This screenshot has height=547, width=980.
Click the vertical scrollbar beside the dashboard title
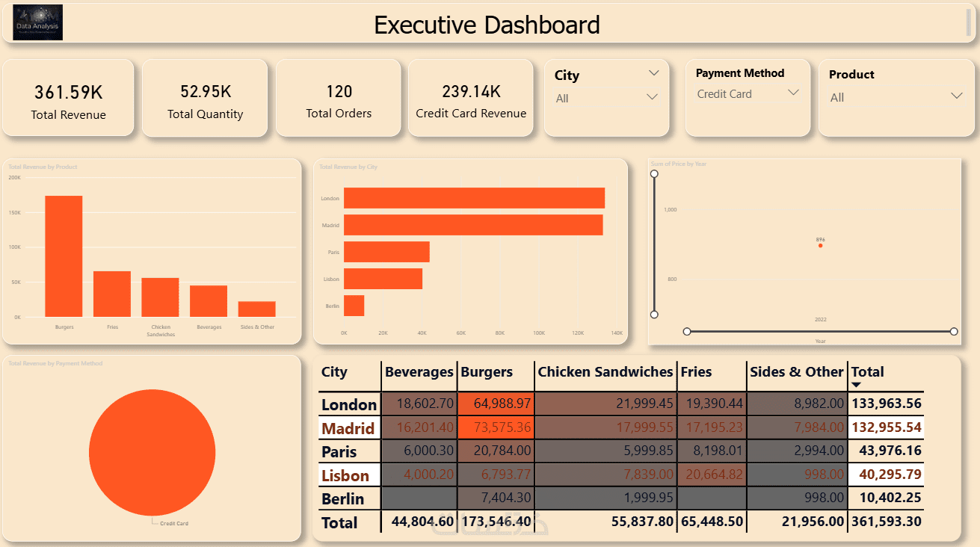(970, 22)
